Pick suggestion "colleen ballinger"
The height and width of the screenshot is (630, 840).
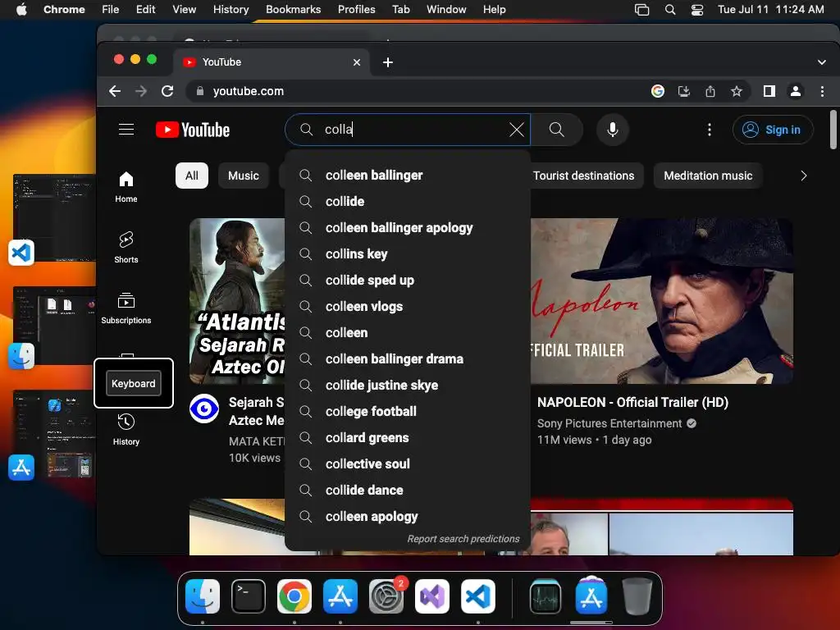[x=408, y=176]
